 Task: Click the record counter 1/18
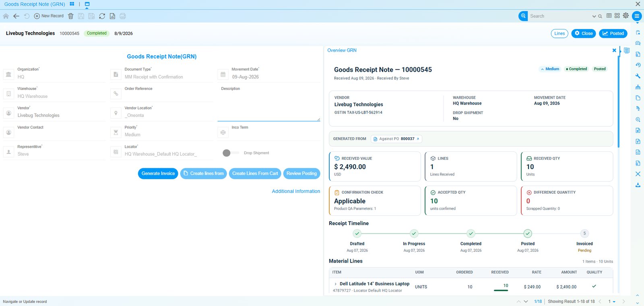pyautogui.click(x=538, y=302)
